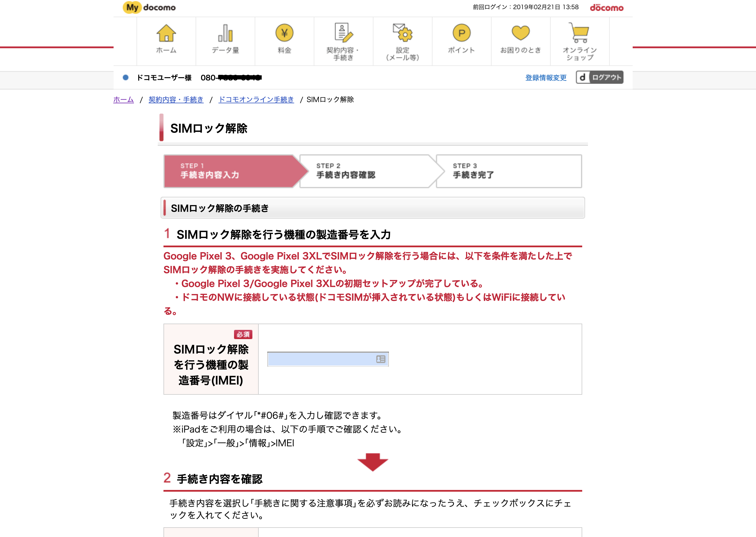Open the 契約内容・手続き document icon
Viewport: 756px width, 537px height.
(344, 32)
